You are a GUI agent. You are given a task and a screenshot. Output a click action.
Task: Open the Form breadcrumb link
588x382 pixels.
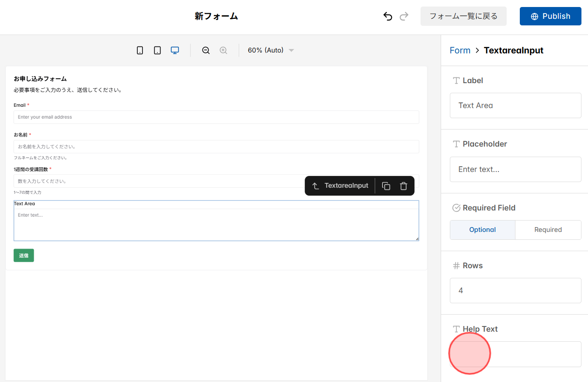pyautogui.click(x=460, y=50)
